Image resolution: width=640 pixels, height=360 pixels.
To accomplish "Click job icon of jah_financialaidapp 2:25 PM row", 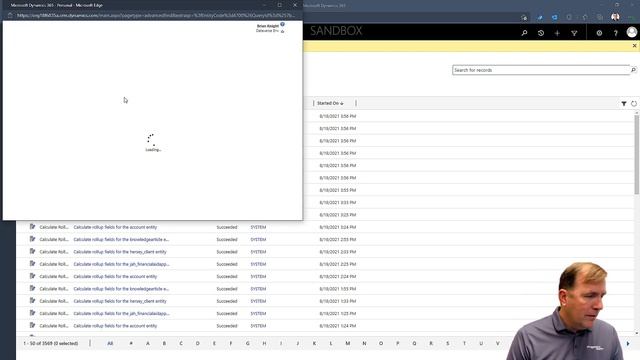I will point(32,263).
